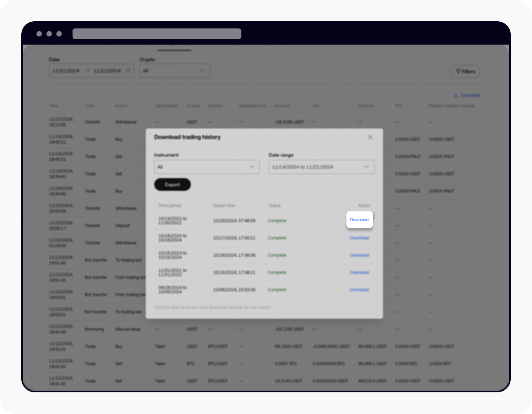Click the 68.1836 USDT amount cell

point(288,346)
